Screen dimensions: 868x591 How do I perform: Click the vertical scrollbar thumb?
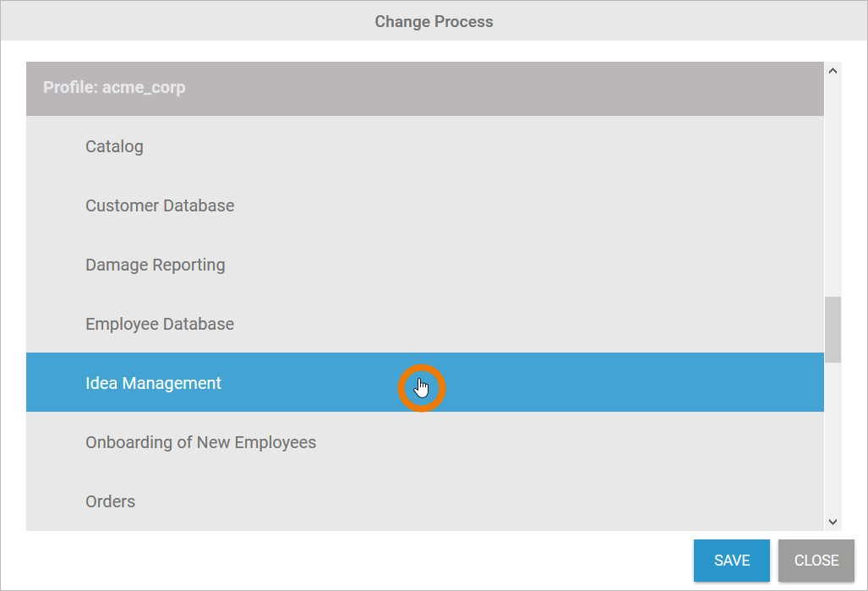pos(833,329)
